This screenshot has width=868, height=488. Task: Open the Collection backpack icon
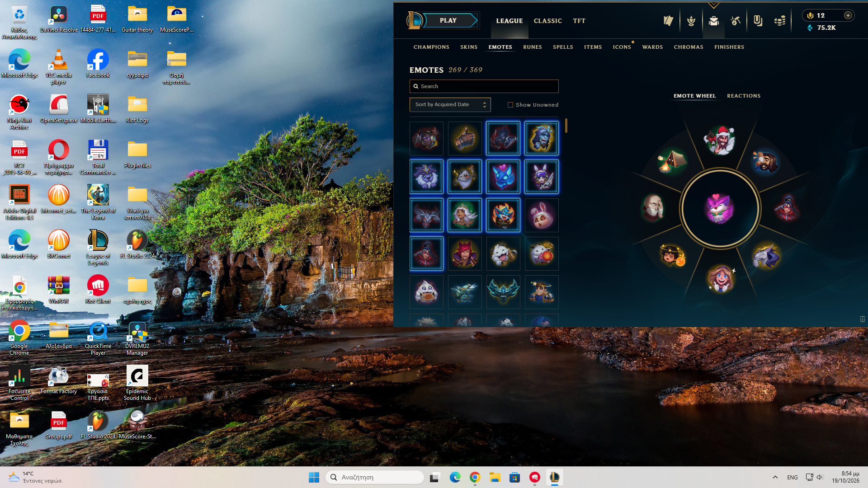713,21
